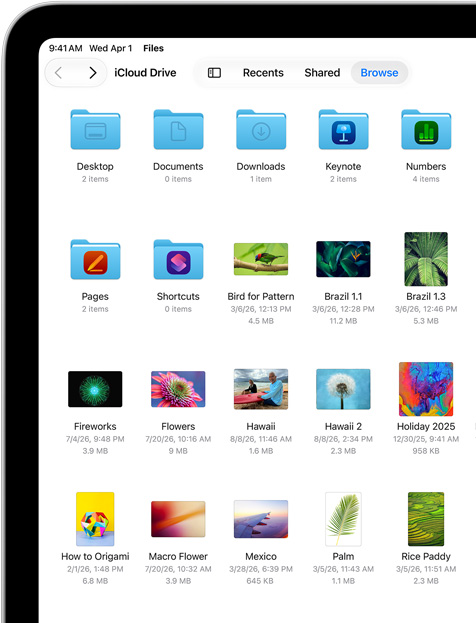Screen dimensions: 476x623
Task: Click the Bird for Pattern file name
Action: 261,296
